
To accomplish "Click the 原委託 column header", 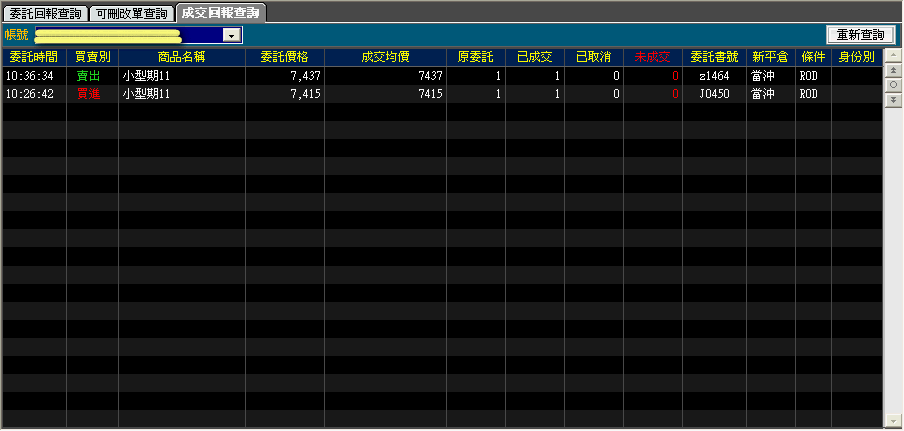I will (476, 57).
